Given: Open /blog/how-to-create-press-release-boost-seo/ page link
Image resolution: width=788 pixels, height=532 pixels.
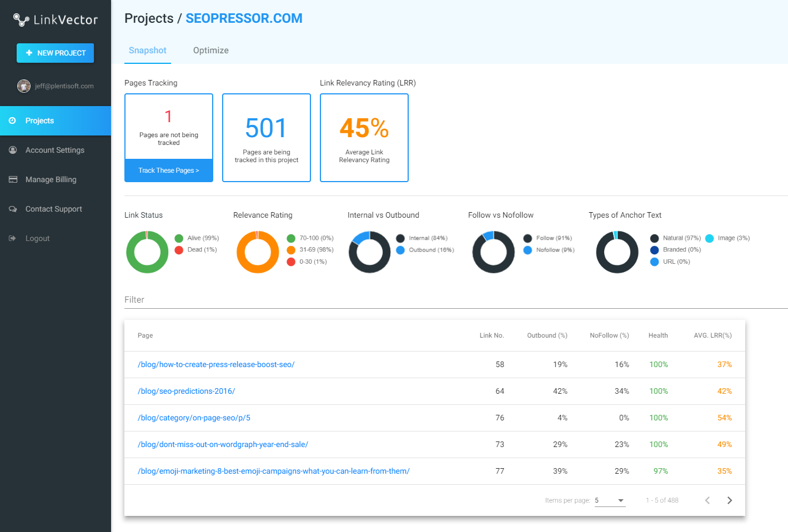Looking at the screenshot, I should [216, 365].
